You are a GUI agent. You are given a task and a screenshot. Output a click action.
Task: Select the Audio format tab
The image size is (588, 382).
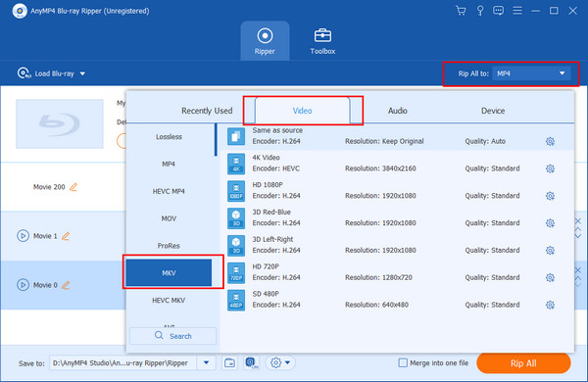click(398, 111)
